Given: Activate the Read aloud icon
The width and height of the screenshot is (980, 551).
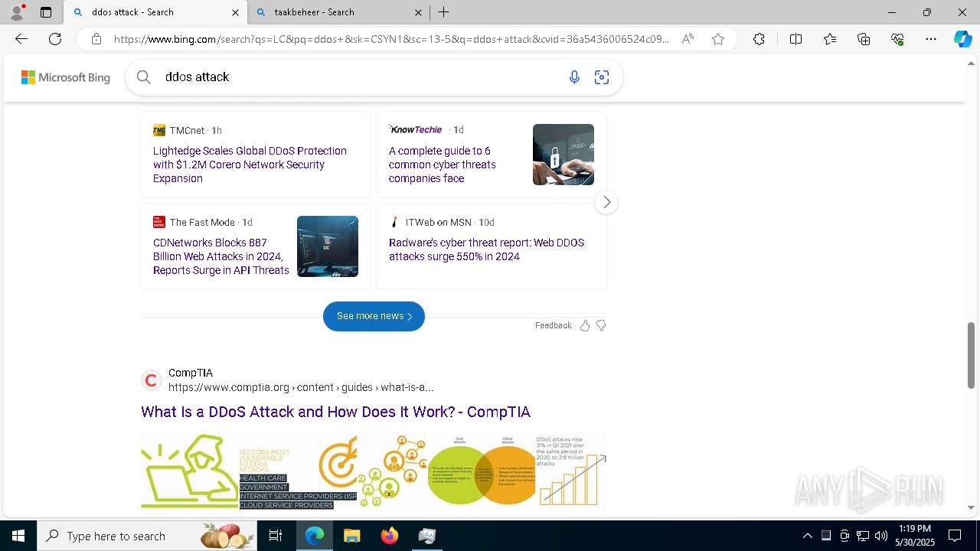Looking at the screenshot, I should pos(688,39).
